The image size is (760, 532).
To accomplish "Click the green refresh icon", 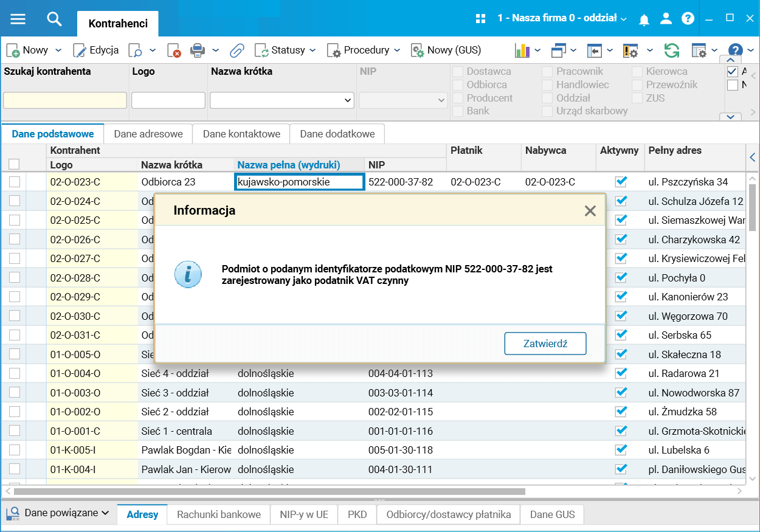I will click(x=671, y=50).
